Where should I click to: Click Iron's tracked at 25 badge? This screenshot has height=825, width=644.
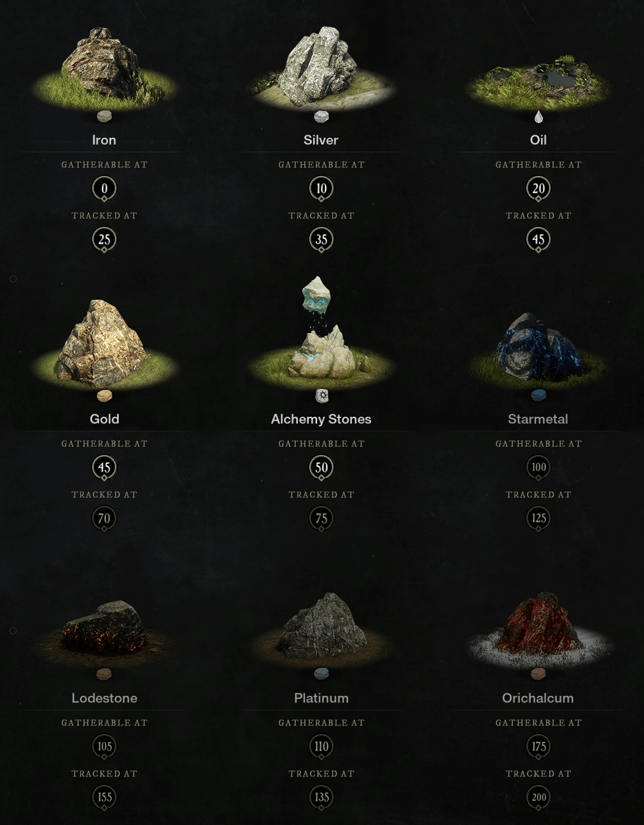(104, 240)
